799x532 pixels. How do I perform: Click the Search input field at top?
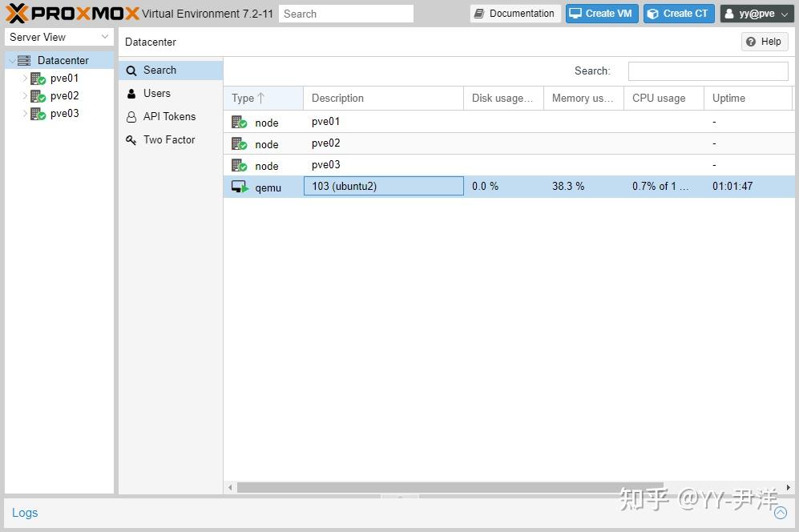pyautogui.click(x=346, y=13)
